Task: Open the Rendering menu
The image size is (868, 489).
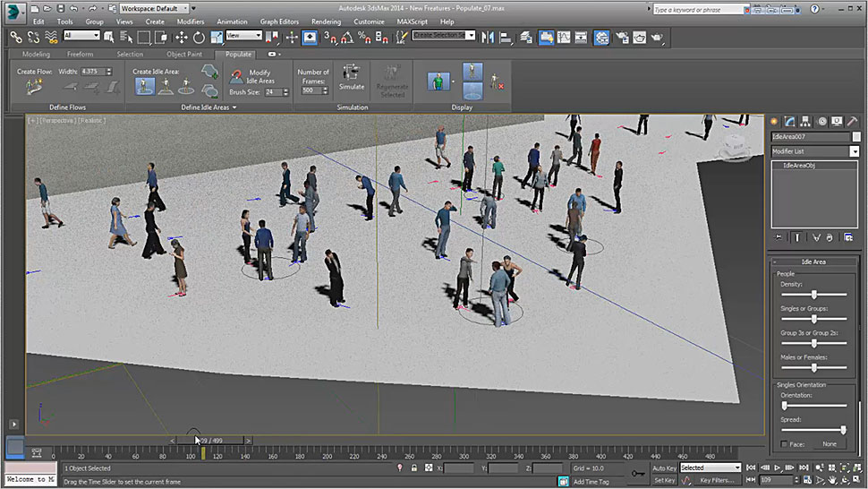Action: coord(326,21)
